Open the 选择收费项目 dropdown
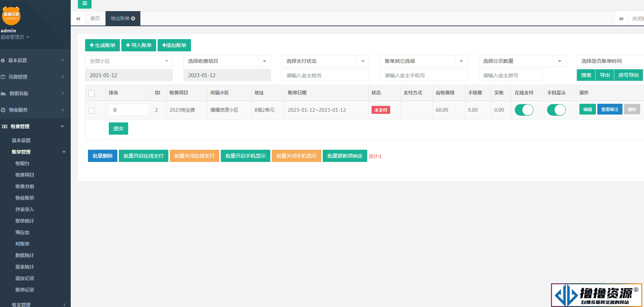 click(227, 61)
